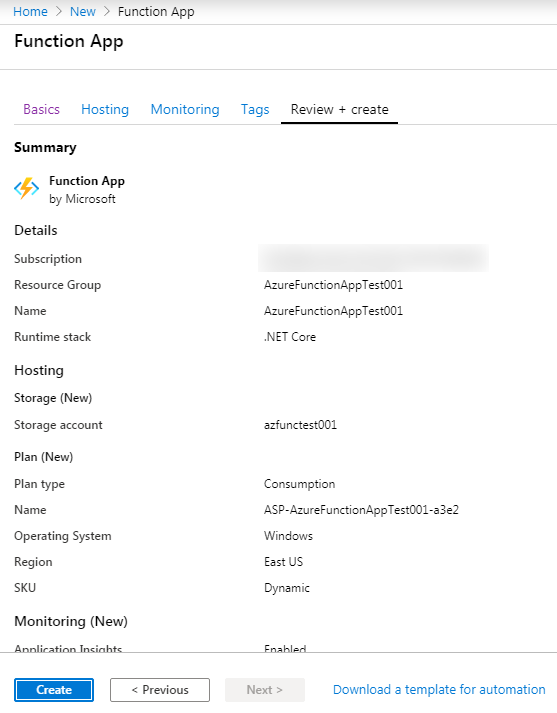Viewport: 557px width, 713px height.
Task: Select the Tags tab
Action: (255, 110)
